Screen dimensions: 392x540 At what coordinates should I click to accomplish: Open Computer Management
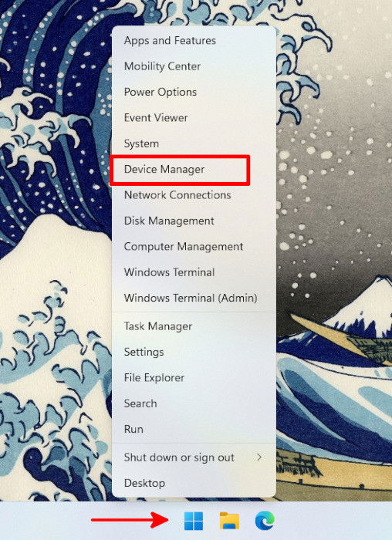194,247
